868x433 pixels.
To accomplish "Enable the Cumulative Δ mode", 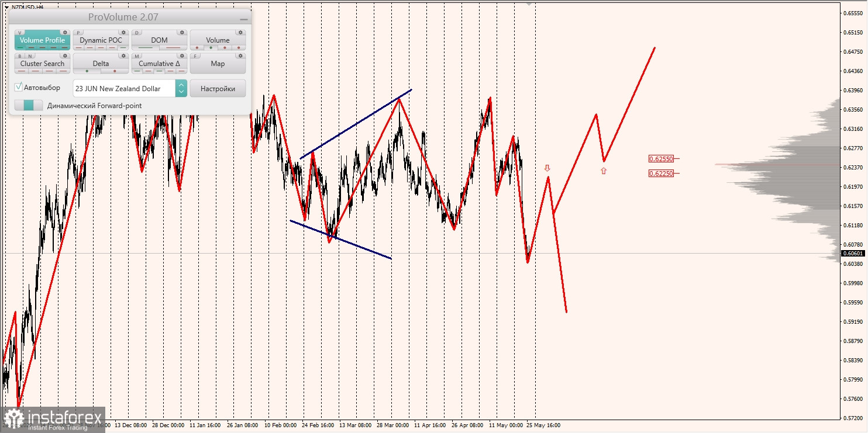I will click(x=159, y=63).
